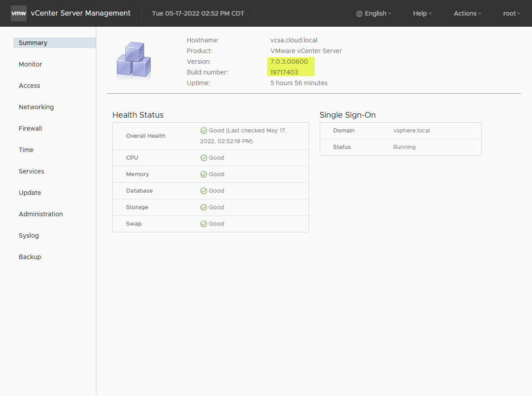The height and width of the screenshot is (396, 532).
Task: Open the Backup settings page
Action: pyautogui.click(x=30, y=257)
